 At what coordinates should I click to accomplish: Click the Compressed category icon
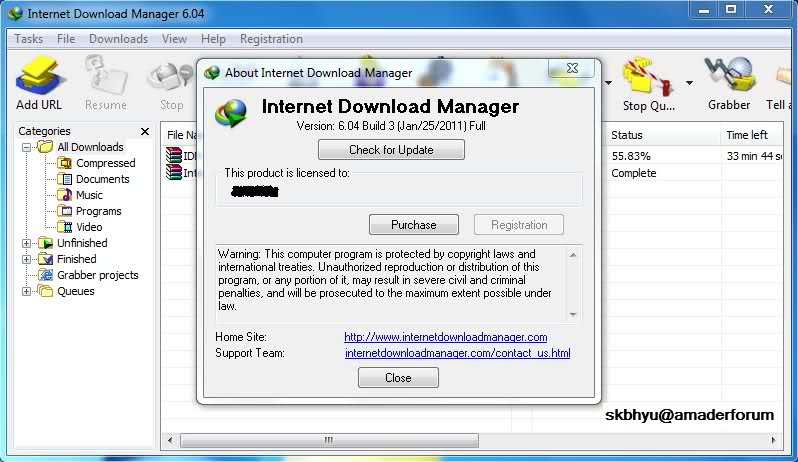click(x=65, y=163)
